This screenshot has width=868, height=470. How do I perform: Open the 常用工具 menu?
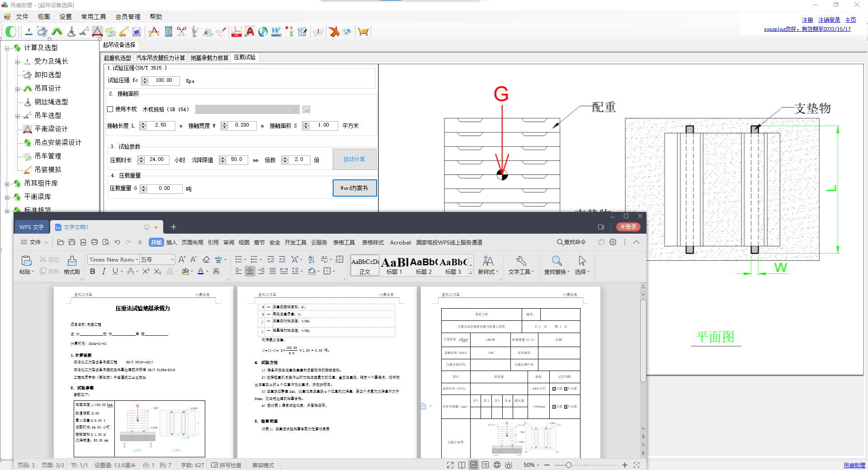coord(94,17)
